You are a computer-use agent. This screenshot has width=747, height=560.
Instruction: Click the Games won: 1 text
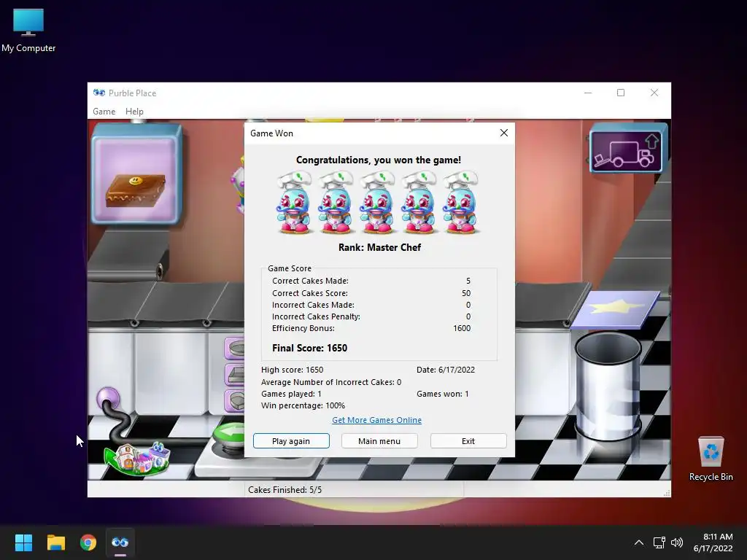click(x=443, y=394)
